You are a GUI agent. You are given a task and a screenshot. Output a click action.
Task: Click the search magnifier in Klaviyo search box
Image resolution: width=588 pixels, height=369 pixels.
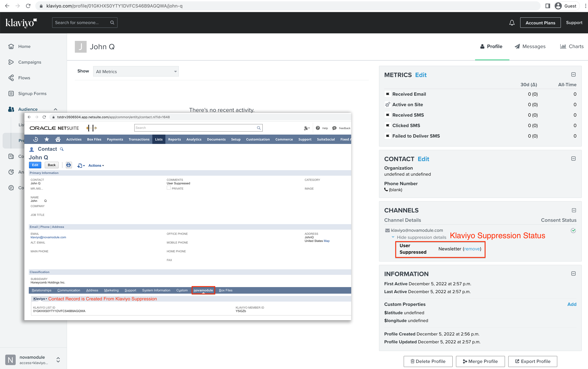[x=112, y=22]
